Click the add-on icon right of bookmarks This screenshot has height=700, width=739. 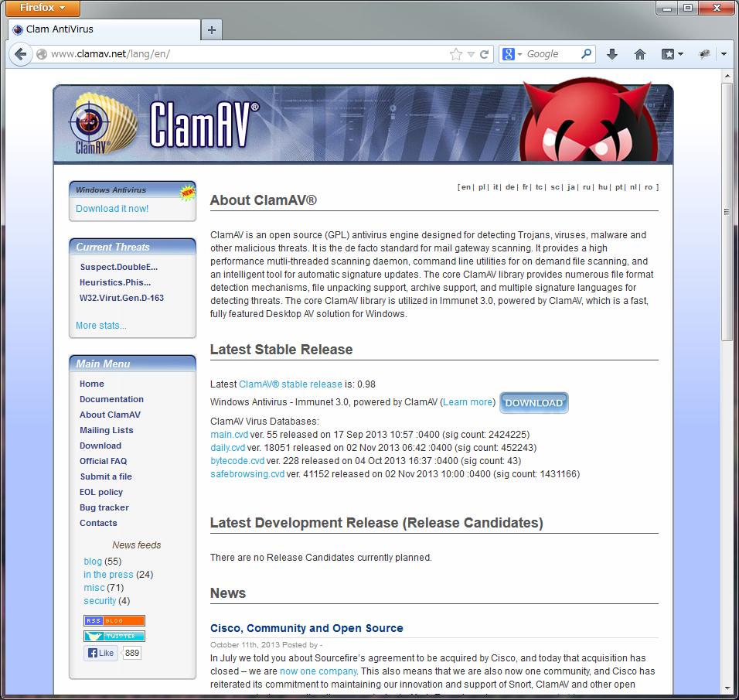pos(704,54)
